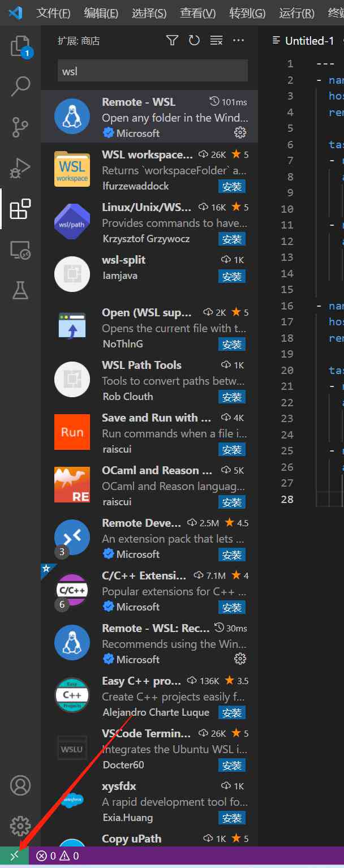
Task: Open the 运行(R) menu
Action: 296,13
